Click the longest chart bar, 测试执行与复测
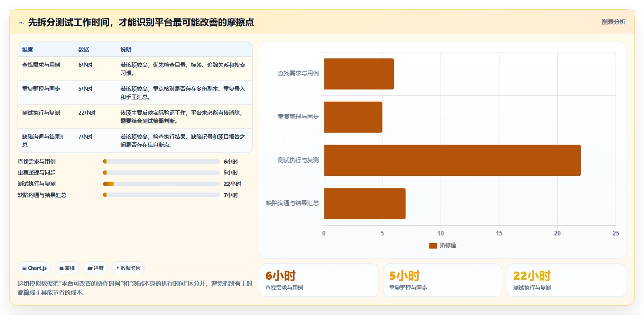The image size is (644, 315). [452, 160]
